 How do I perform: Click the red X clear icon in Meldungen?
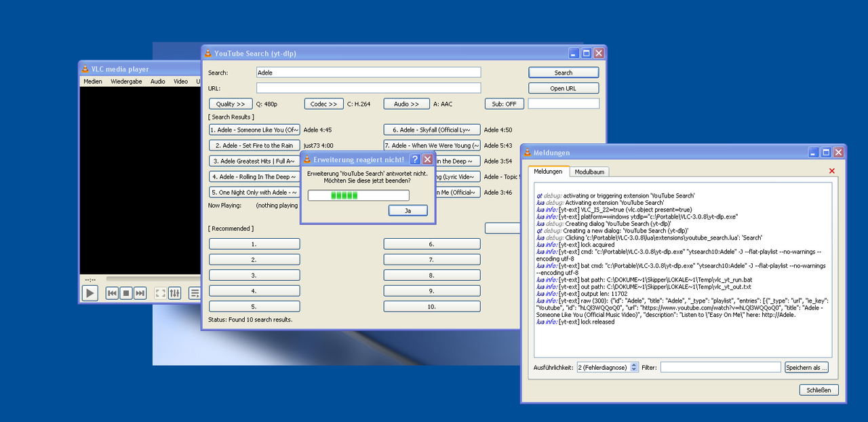pyautogui.click(x=832, y=171)
